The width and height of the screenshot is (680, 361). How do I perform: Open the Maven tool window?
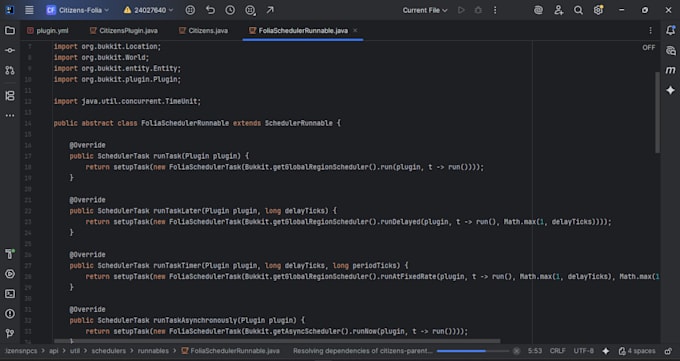coord(670,70)
